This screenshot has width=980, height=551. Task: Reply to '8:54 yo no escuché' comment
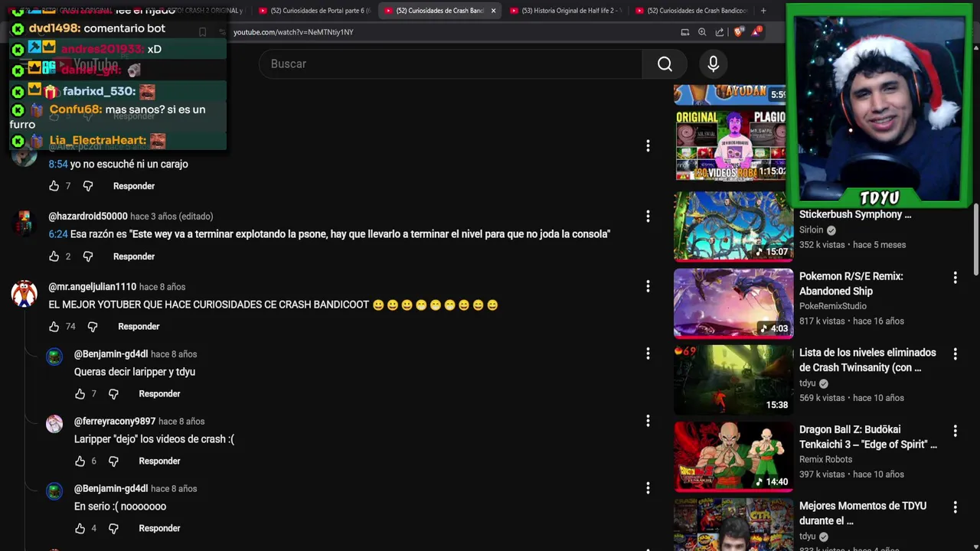coord(134,186)
